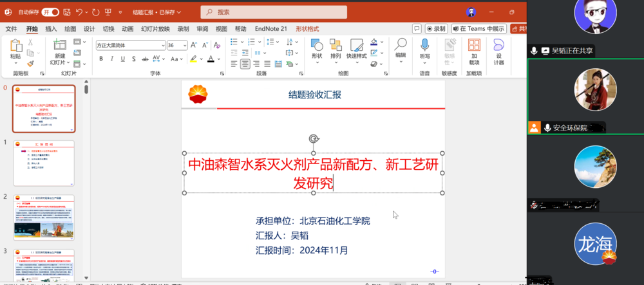
Task: Click the Comments speech bubble icon
Action: tap(417, 29)
